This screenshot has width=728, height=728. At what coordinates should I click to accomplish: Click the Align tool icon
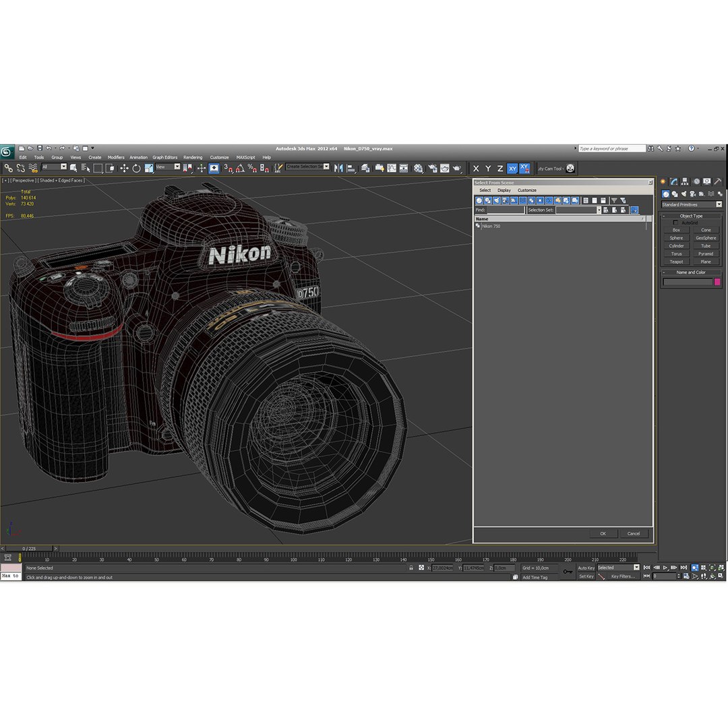click(351, 168)
